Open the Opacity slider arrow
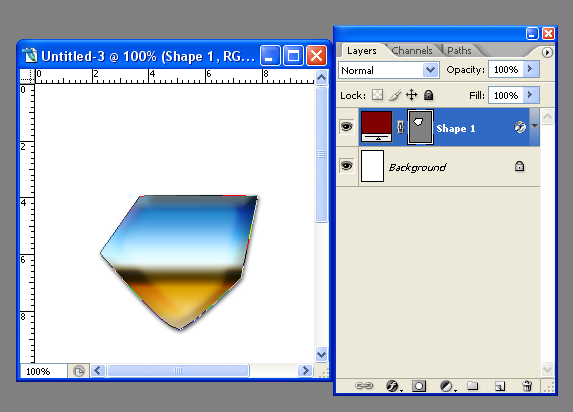This screenshot has width=573, height=412. tap(531, 69)
